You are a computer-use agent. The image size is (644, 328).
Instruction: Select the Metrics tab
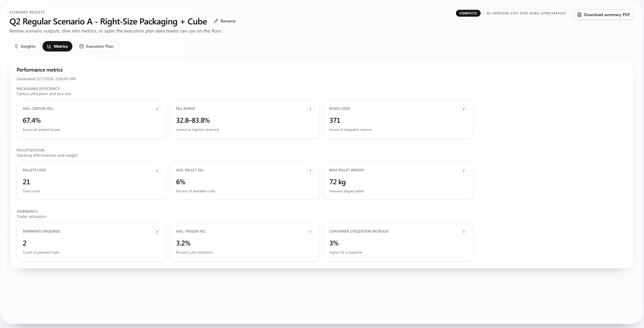(57, 46)
